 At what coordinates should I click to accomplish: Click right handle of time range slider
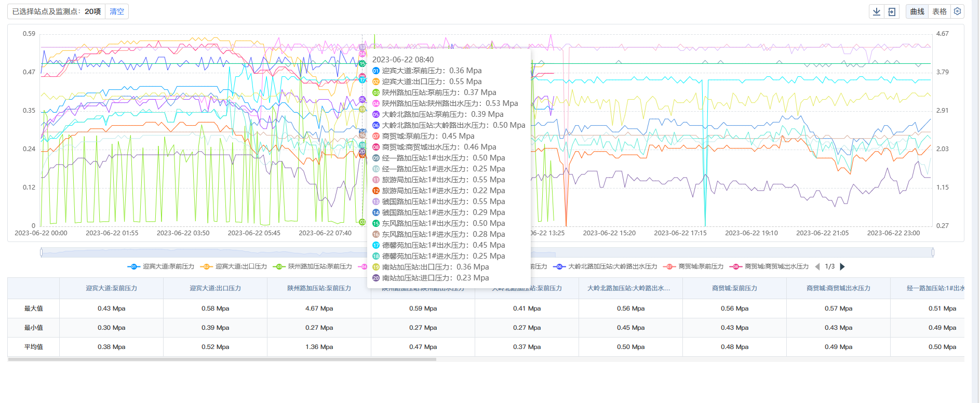[933, 252]
